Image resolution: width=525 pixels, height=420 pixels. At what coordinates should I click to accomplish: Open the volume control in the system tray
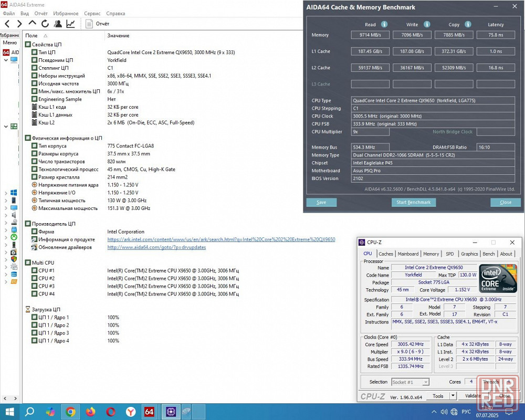444,412
